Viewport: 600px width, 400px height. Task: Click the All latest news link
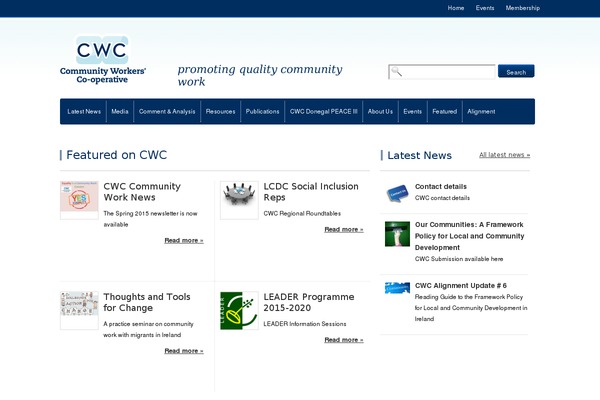504,155
